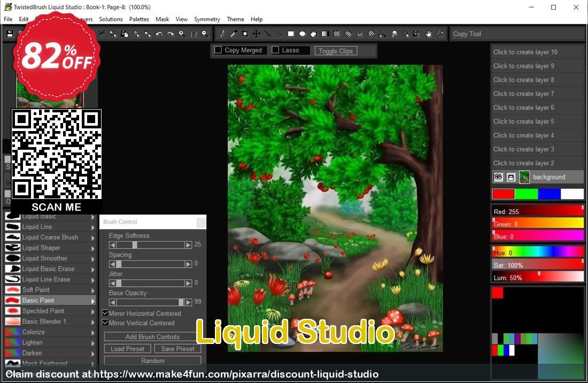Click the Undo arrow icon
This screenshot has width=588, height=383.
coord(159,34)
